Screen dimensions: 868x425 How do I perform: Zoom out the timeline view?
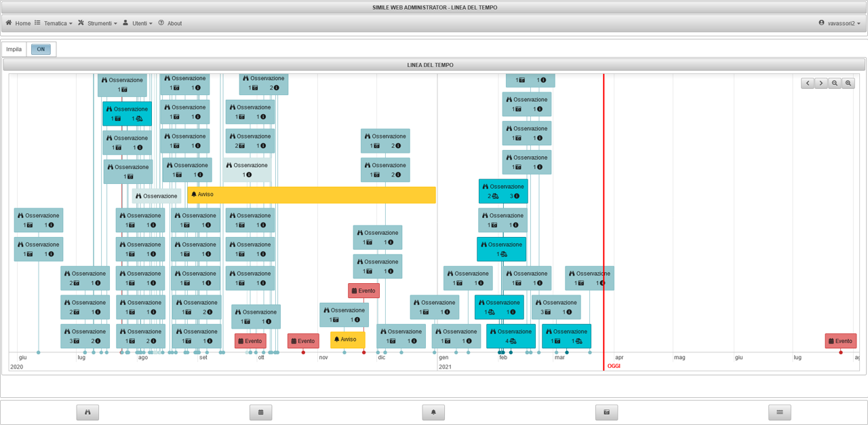point(835,83)
